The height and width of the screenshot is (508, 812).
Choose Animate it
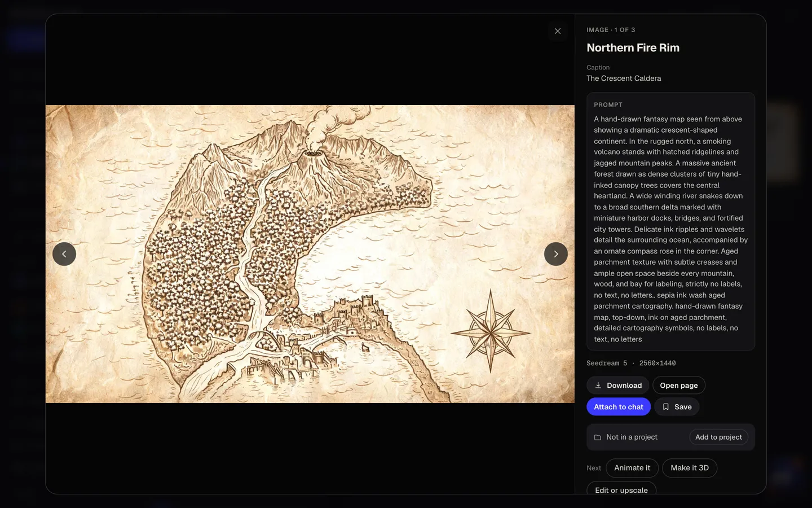(632, 468)
